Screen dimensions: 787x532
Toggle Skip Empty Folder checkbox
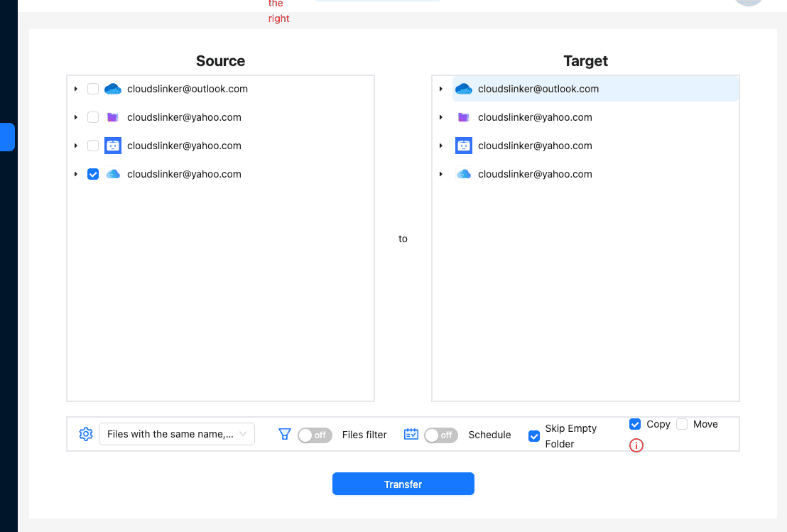[534, 436]
